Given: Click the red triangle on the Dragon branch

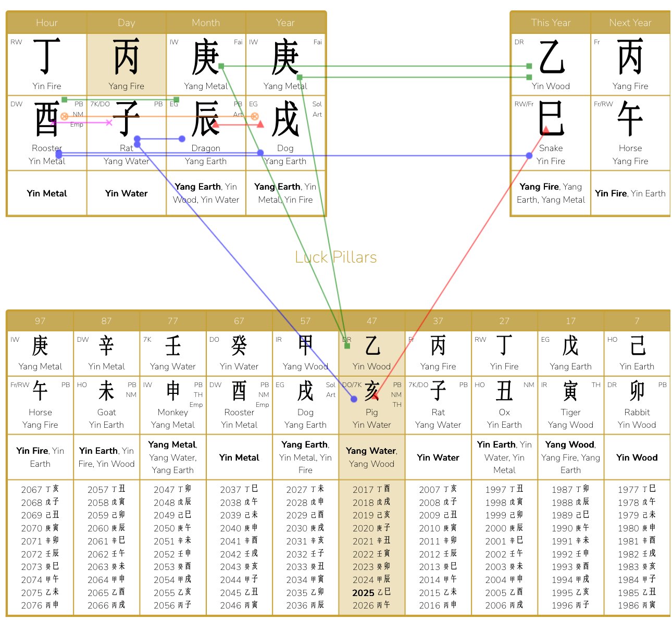Looking at the screenshot, I should click(x=215, y=125).
